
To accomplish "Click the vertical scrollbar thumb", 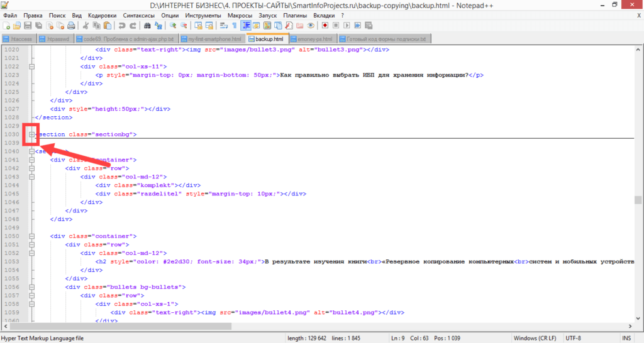I will (x=638, y=200).
